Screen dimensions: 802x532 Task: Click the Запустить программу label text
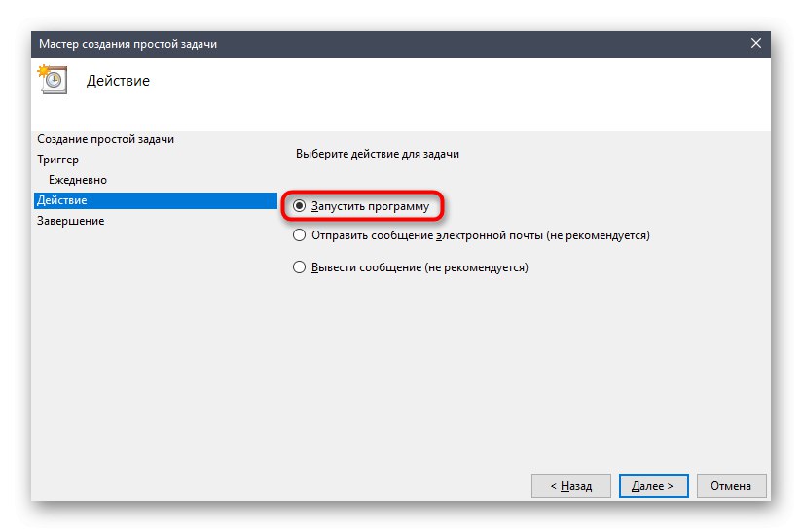369,206
